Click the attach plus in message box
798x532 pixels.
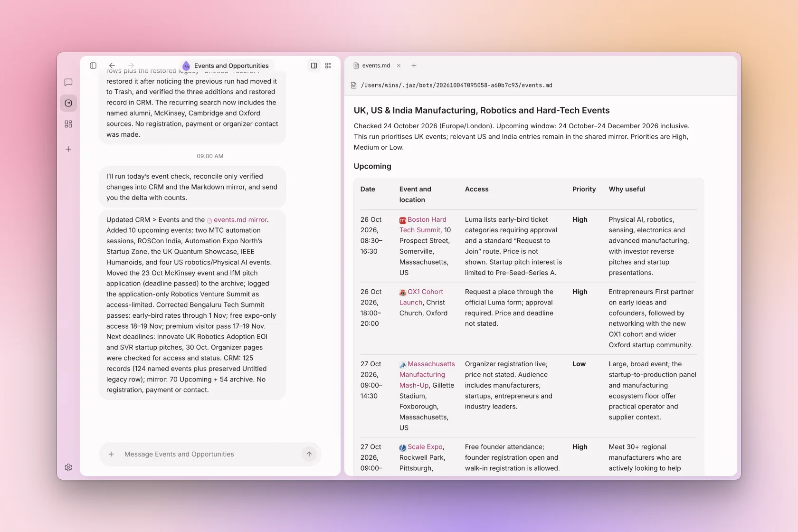tap(111, 454)
